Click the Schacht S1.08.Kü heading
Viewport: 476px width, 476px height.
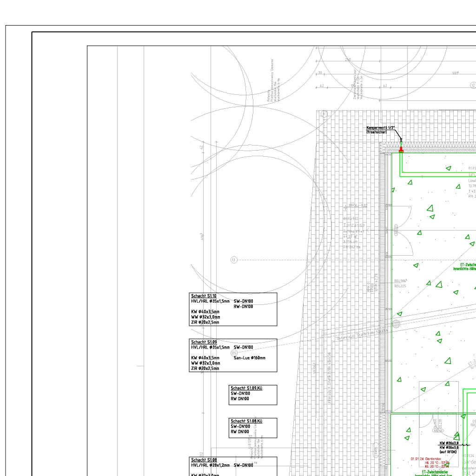coord(246,421)
